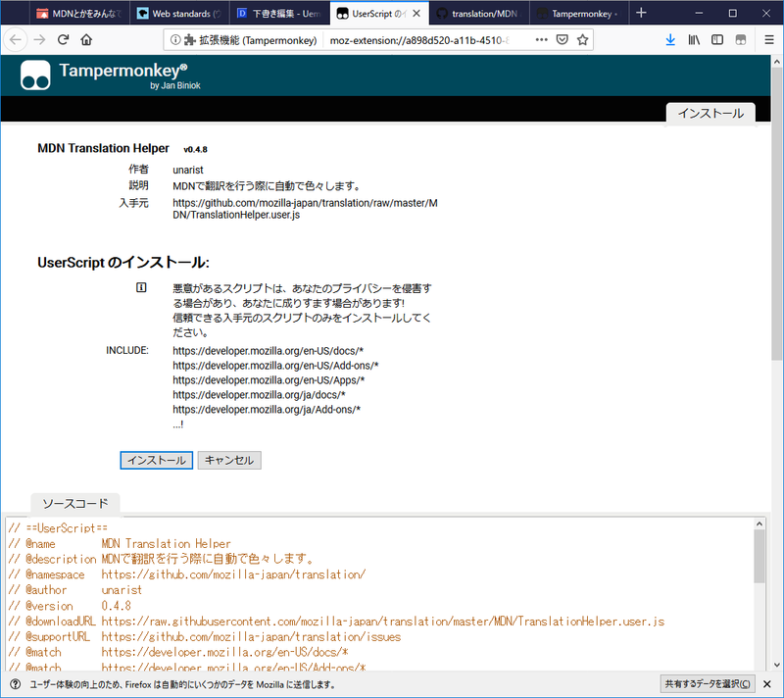Select the ソースコード tab
Image resolution: width=784 pixels, height=698 pixels.
coord(75,504)
